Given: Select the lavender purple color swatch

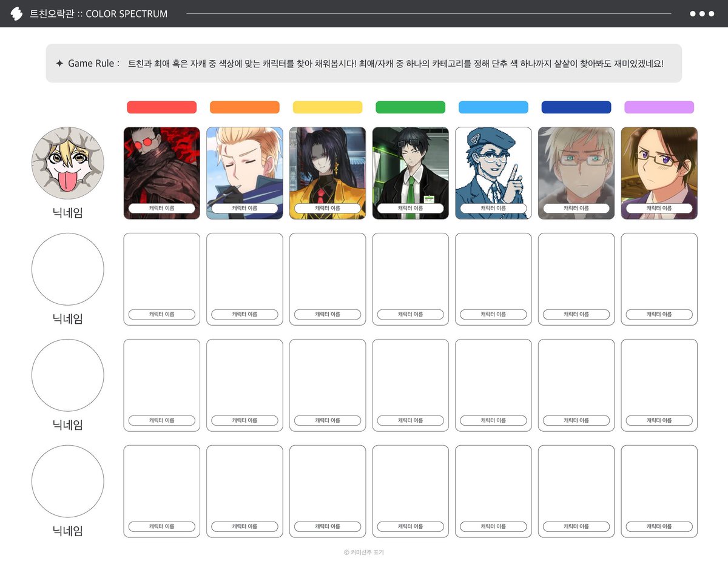Looking at the screenshot, I should 659,107.
